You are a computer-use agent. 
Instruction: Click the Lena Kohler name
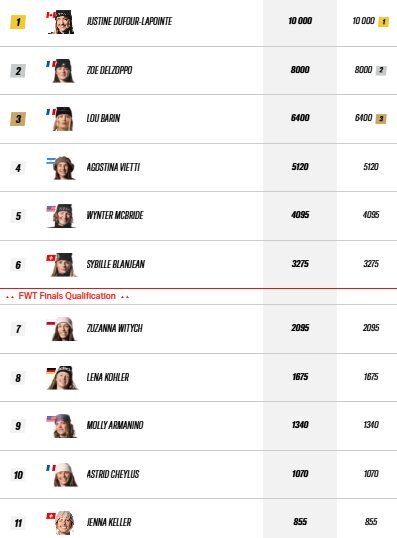tap(108, 377)
